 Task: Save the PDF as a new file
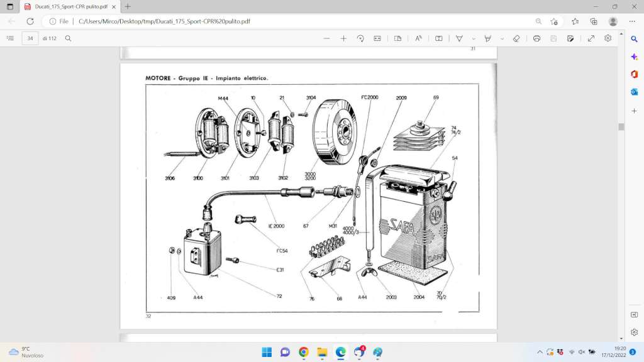click(x=570, y=38)
